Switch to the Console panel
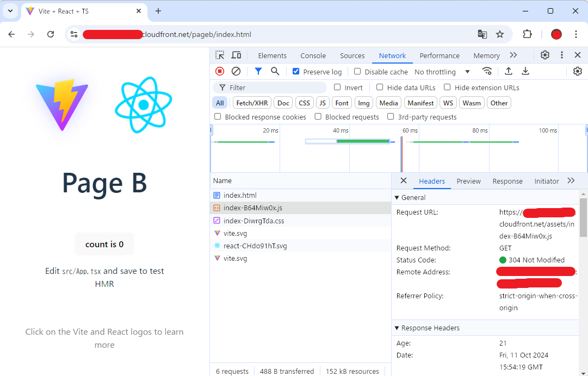The height and width of the screenshot is (376, 588). (x=313, y=55)
